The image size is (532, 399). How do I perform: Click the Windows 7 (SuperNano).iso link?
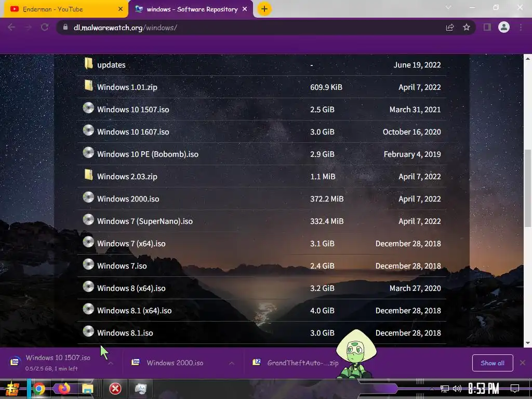click(145, 221)
